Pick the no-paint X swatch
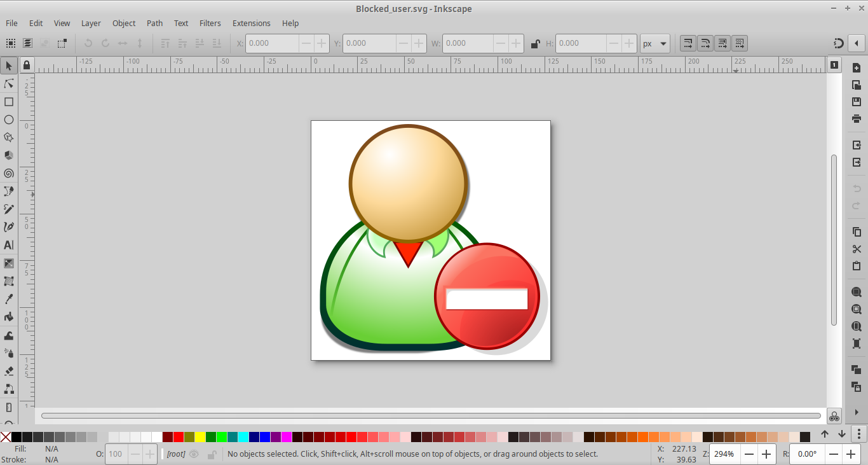The width and height of the screenshot is (868, 465). (x=5, y=437)
